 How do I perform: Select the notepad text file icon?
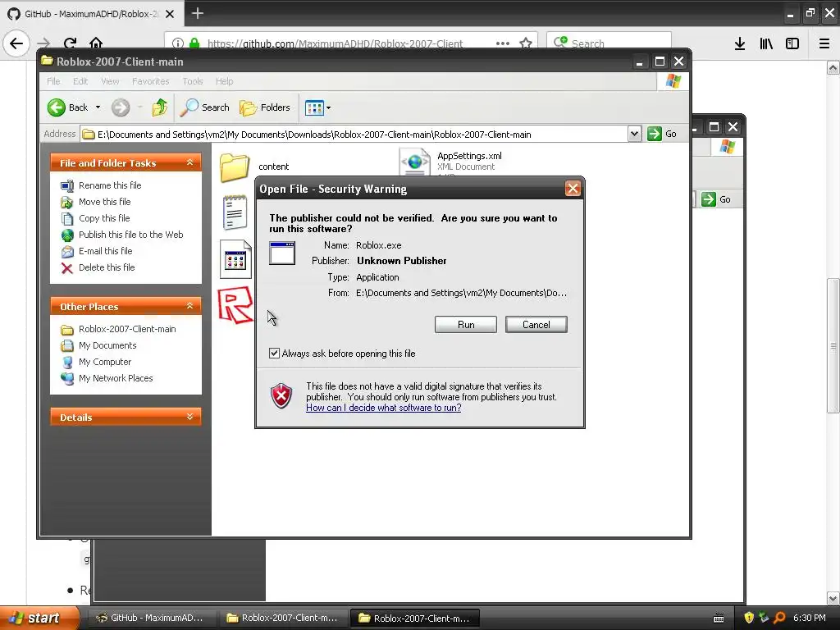pos(235,212)
